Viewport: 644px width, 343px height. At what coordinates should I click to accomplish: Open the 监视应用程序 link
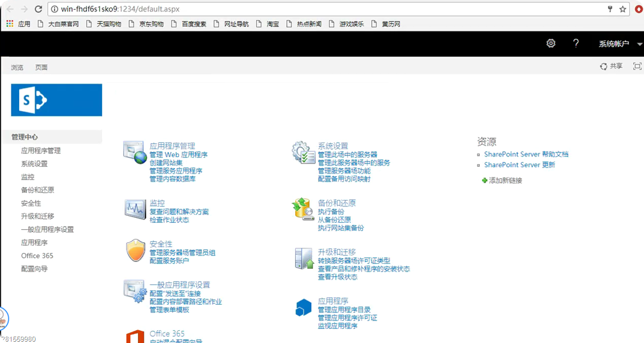click(x=337, y=326)
